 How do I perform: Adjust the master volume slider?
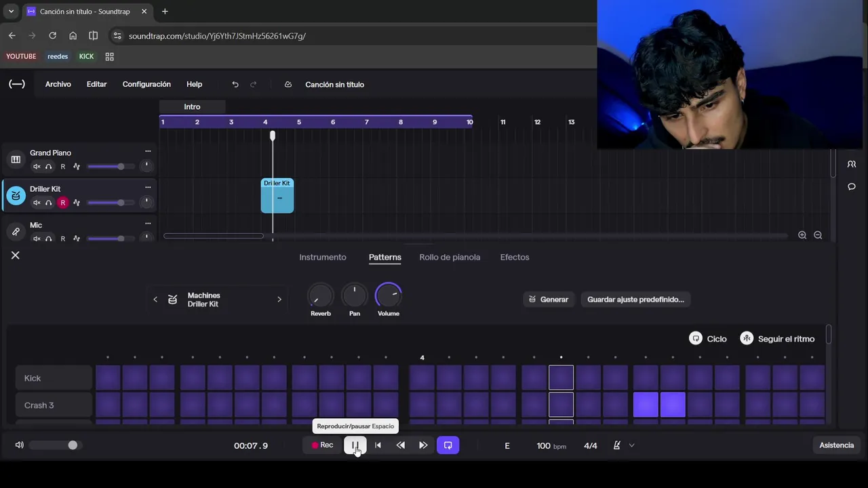click(54, 445)
